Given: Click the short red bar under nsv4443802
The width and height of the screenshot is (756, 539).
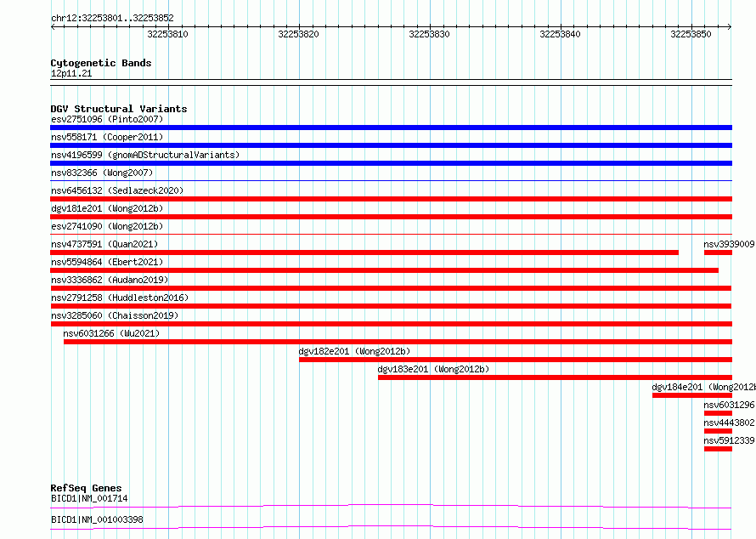Looking at the screenshot, I should coord(718,431).
